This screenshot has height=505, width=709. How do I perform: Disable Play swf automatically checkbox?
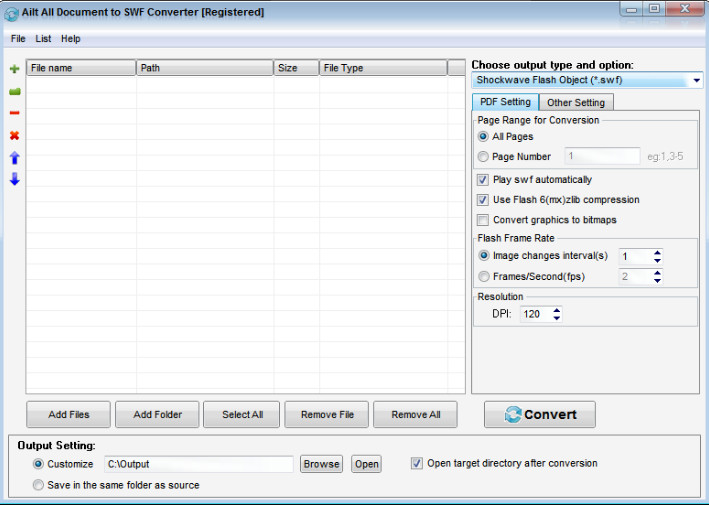(x=483, y=180)
